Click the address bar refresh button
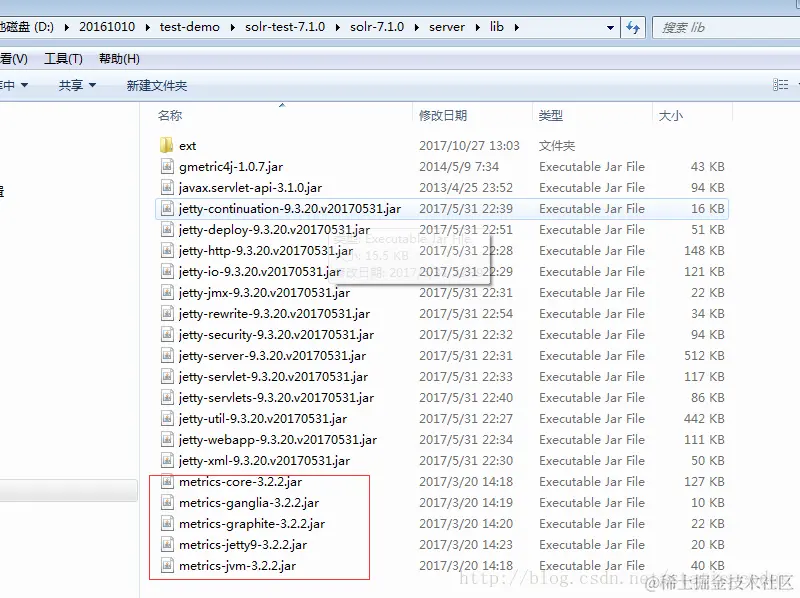The height and width of the screenshot is (598, 800). tap(633, 27)
